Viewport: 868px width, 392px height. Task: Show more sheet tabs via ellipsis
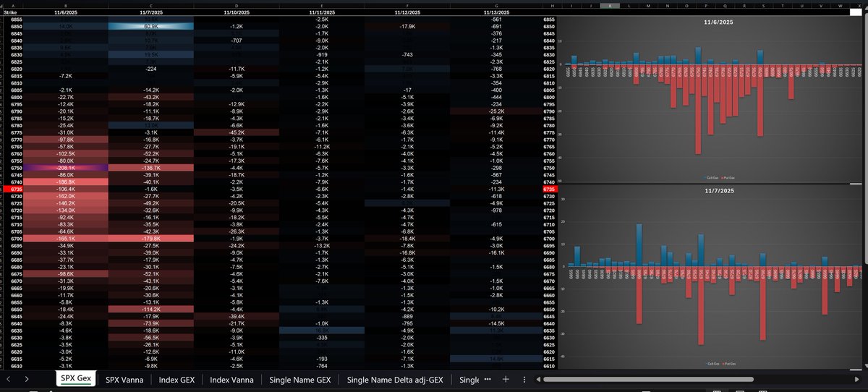click(x=488, y=379)
